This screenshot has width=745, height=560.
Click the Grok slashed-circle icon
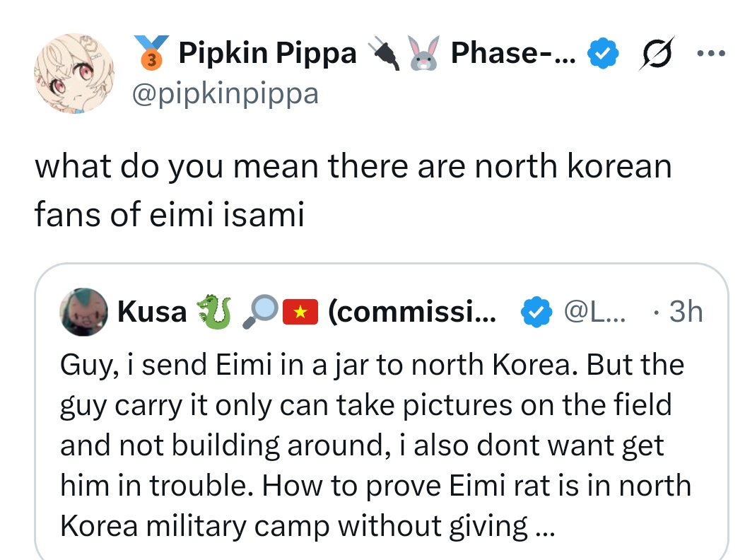point(656,54)
